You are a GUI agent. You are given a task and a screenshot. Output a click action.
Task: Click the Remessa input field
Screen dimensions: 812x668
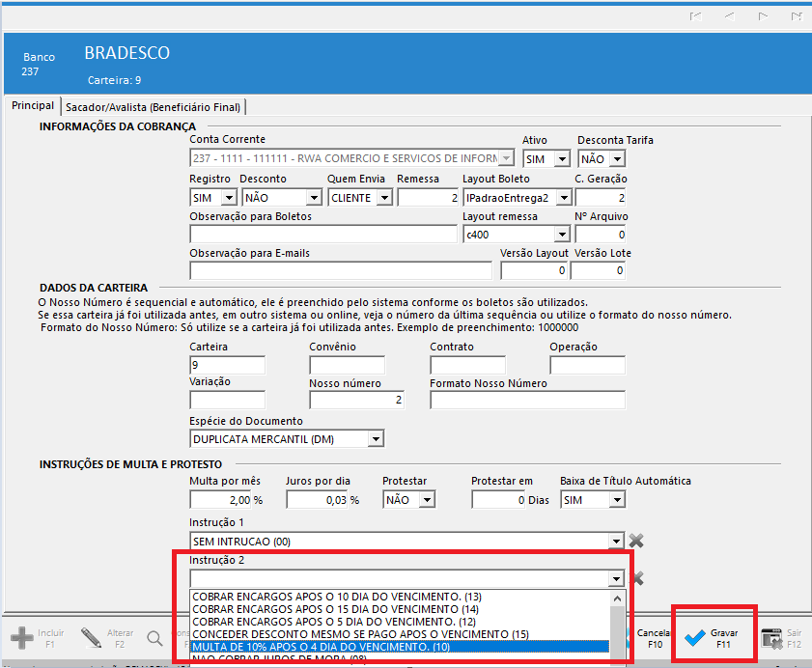[x=428, y=198]
